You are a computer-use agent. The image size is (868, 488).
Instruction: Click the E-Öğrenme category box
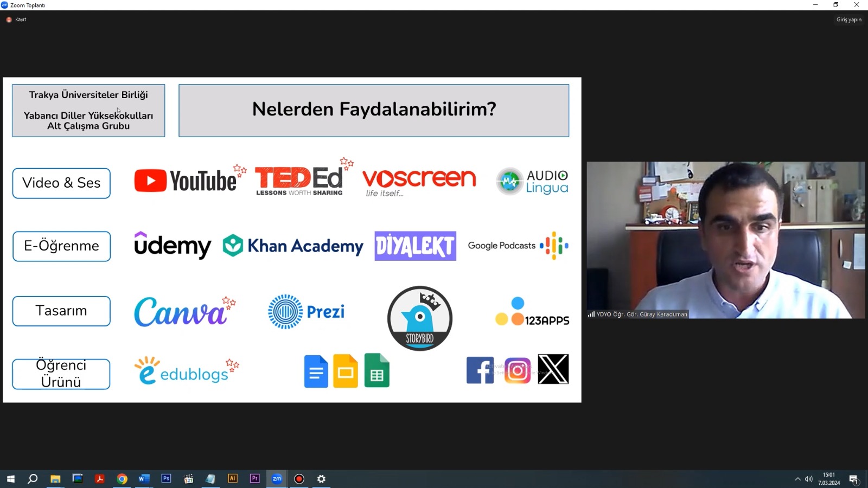(61, 246)
